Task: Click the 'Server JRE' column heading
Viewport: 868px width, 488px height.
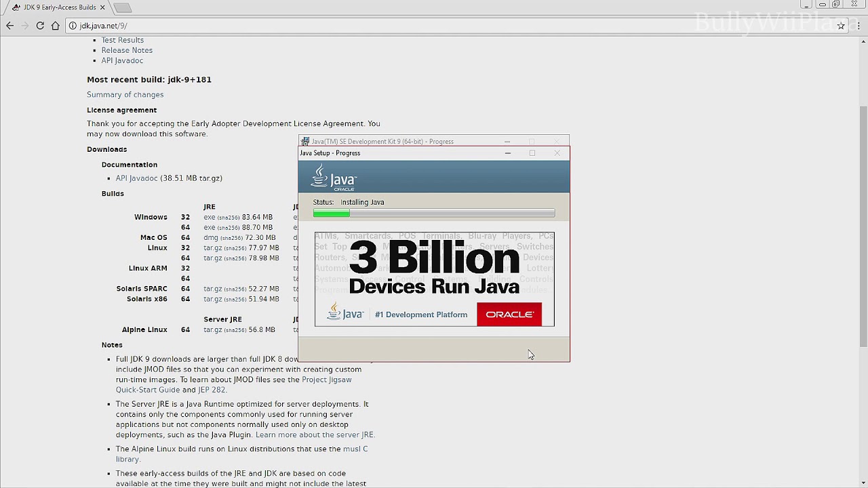Action: (222, 319)
